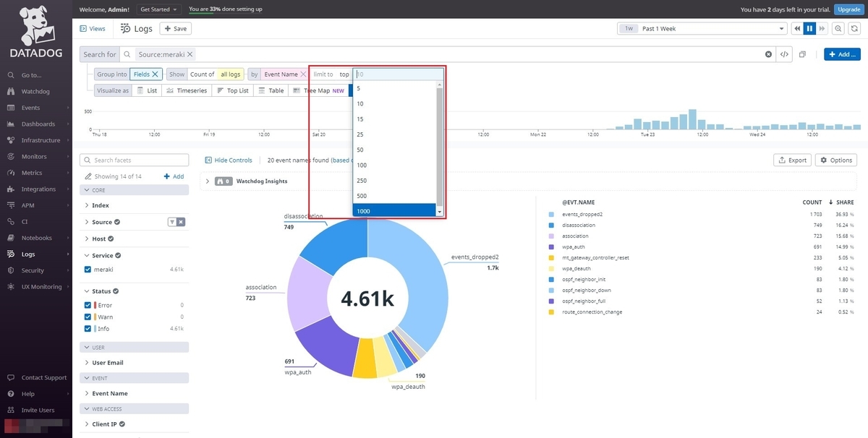
Task: Expand the Host facet
Action: (87, 239)
